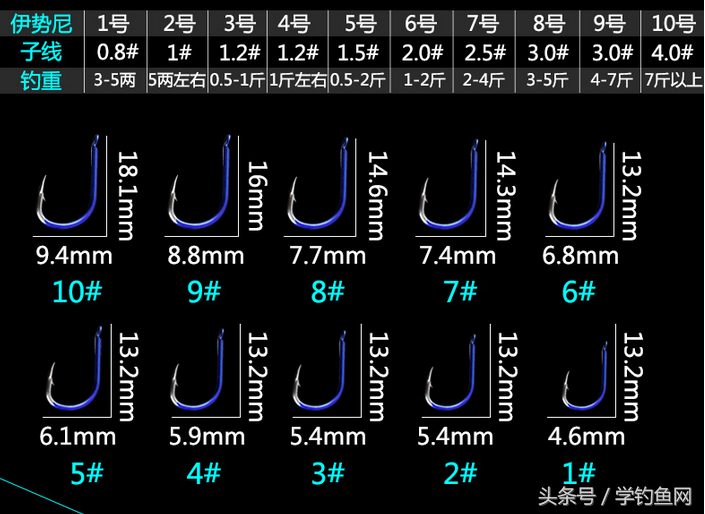The width and height of the screenshot is (705, 514).
Task: Click the cyan 5# size label
Action: [87, 474]
